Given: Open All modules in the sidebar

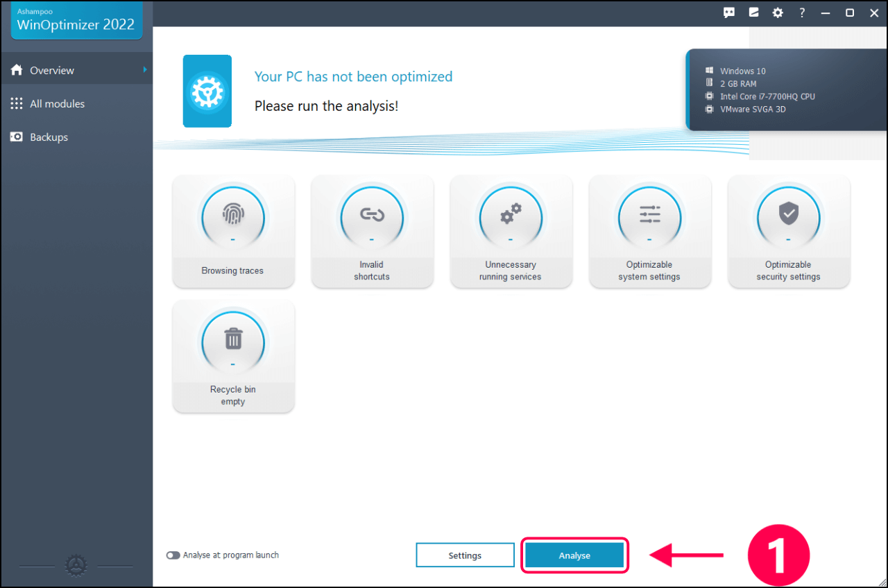Looking at the screenshot, I should tap(76, 103).
